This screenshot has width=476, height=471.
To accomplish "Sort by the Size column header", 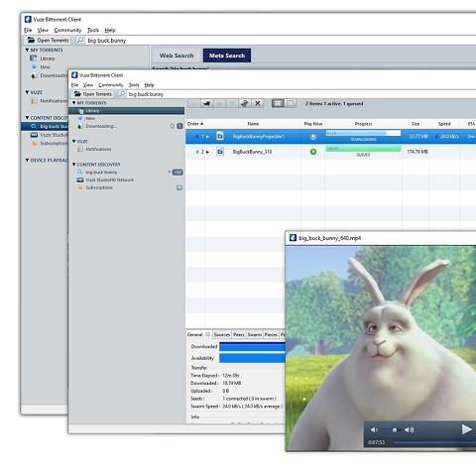I will click(x=416, y=124).
